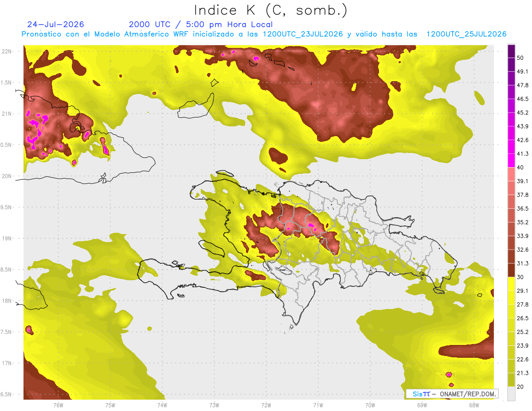Click the colorbar value "26.5"
The image size is (532, 411).
pos(523,318)
